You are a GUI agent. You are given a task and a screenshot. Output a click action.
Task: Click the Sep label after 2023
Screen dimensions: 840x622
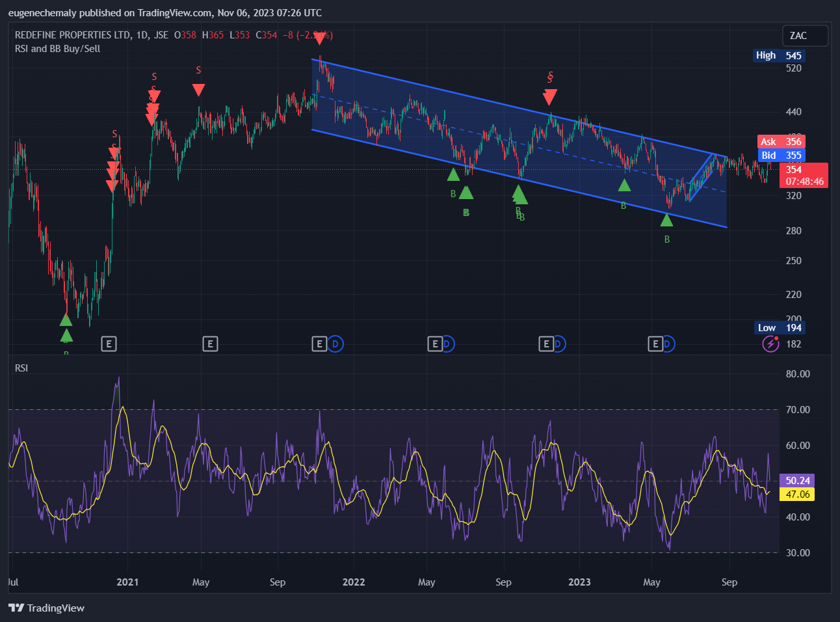729,582
